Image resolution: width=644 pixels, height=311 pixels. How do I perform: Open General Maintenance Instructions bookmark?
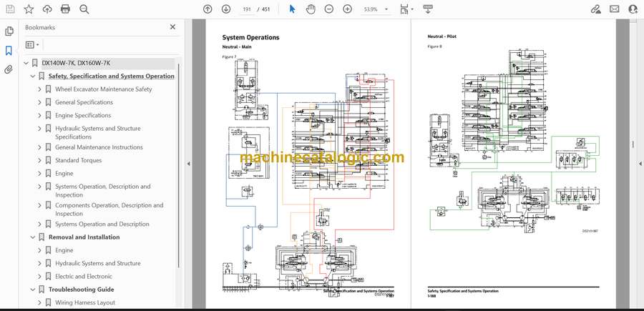pos(99,147)
